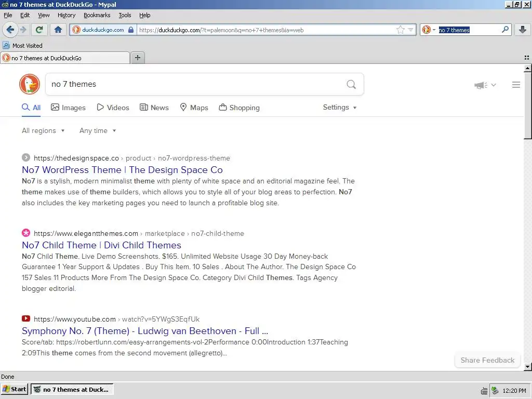The image size is (532, 399).
Task: Open the Windows Start menu
Action: pyautogui.click(x=14, y=389)
